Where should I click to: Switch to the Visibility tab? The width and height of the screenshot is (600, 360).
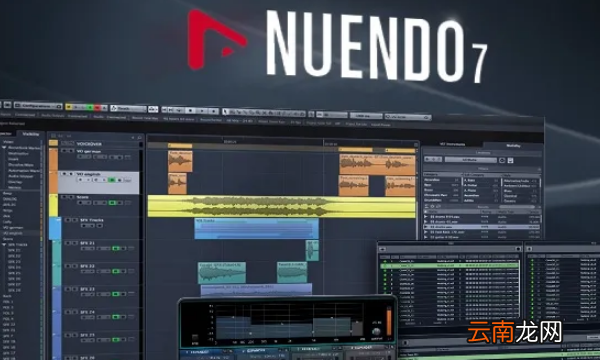pos(31,134)
